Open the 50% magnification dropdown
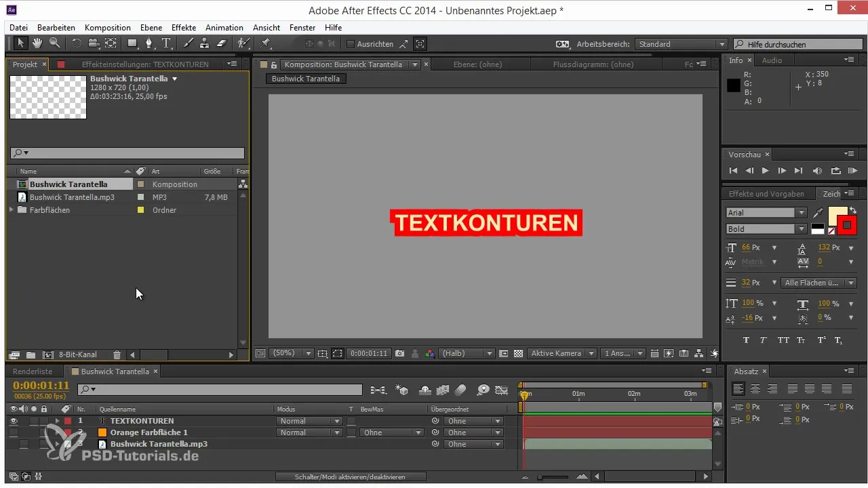868x488 pixels. coord(291,354)
